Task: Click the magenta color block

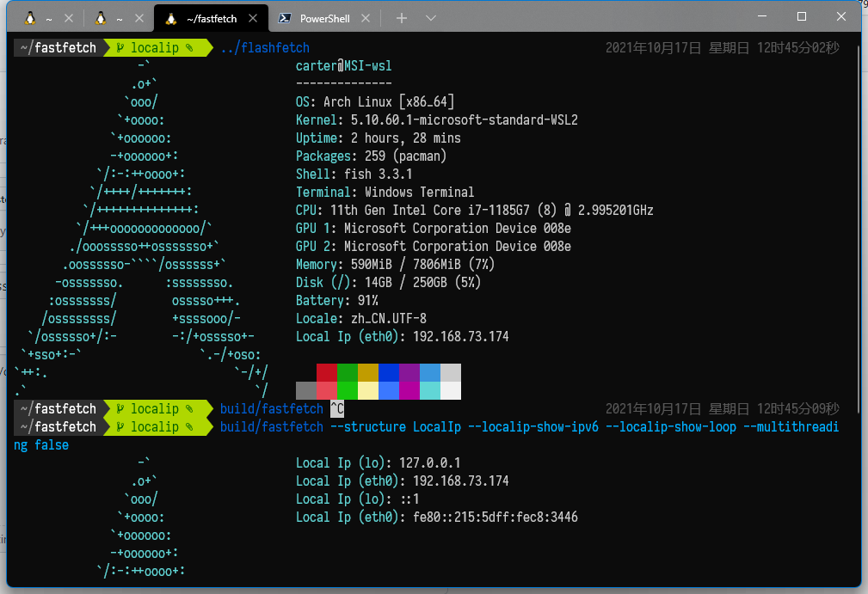Action: tap(409, 372)
